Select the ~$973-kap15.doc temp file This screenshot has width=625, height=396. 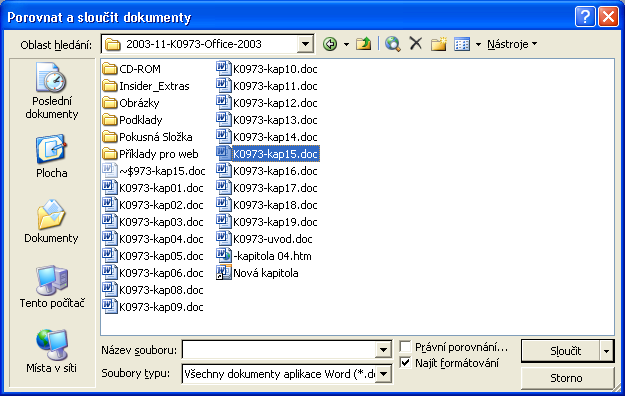click(154, 171)
